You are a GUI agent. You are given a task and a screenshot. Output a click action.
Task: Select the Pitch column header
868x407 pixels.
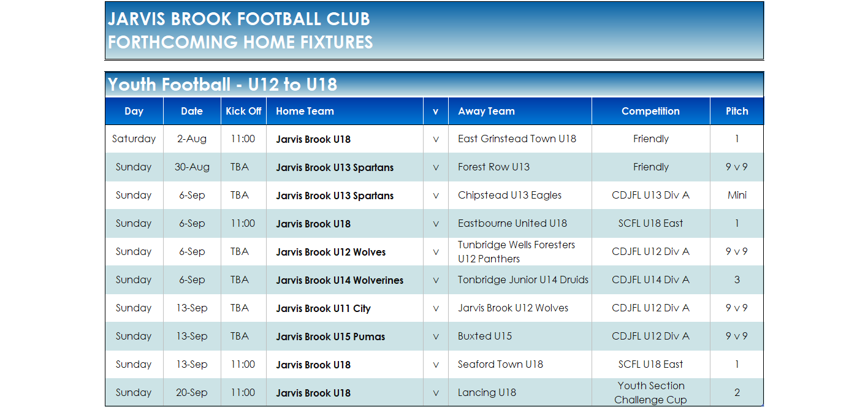point(737,111)
